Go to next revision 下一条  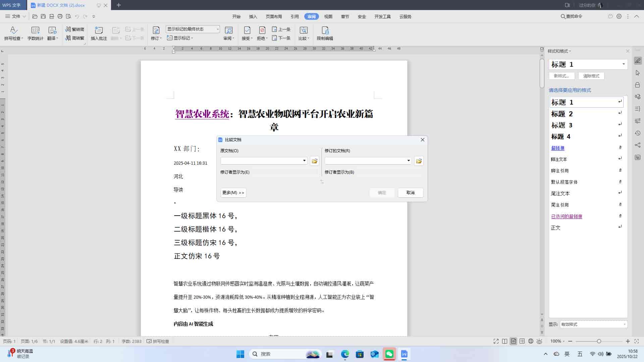(281, 38)
